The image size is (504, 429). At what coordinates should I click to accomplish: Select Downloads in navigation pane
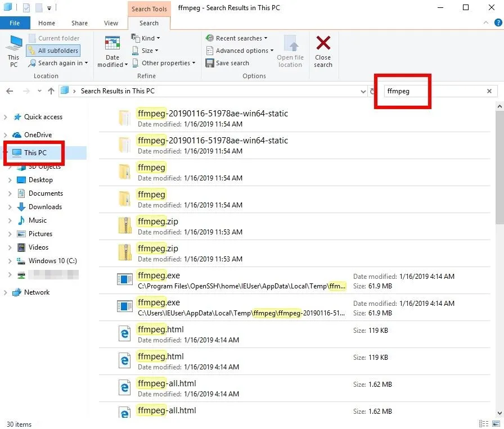[x=45, y=207]
